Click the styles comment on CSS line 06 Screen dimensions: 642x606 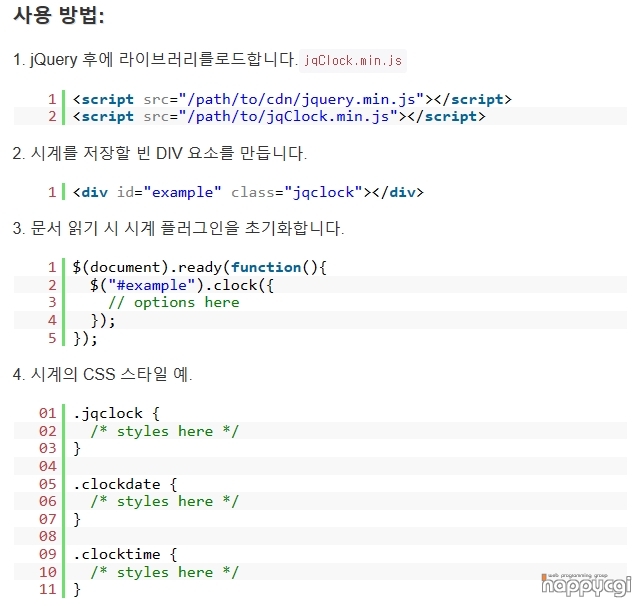tap(165, 502)
